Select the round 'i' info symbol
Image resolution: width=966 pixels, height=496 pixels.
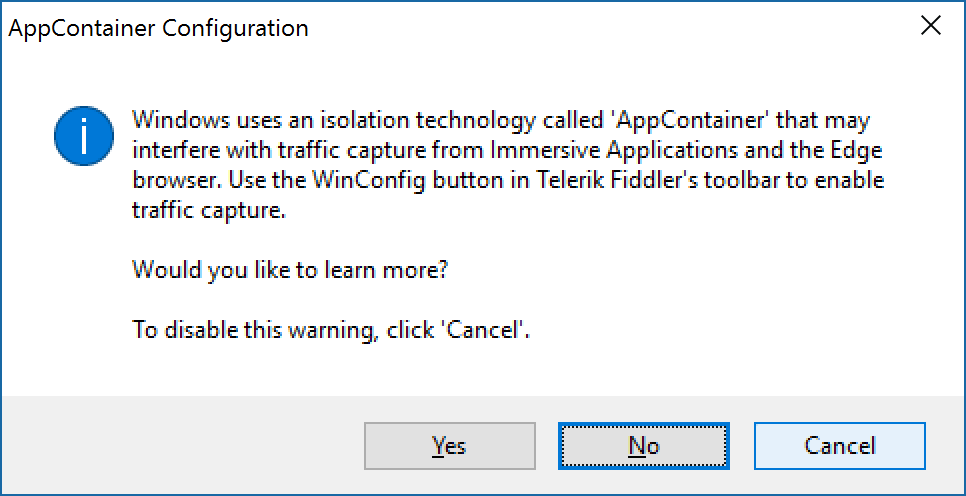pyautogui.click(x=83, y=138)
